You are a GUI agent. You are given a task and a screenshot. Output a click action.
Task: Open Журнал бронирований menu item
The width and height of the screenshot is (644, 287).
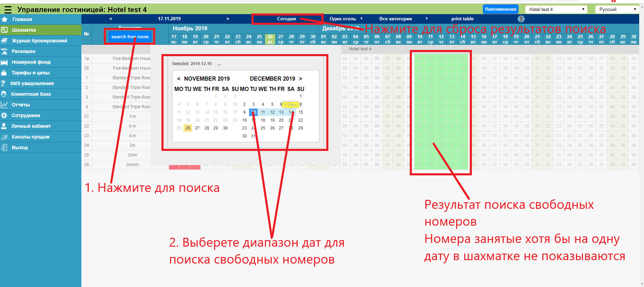point(39,41)
